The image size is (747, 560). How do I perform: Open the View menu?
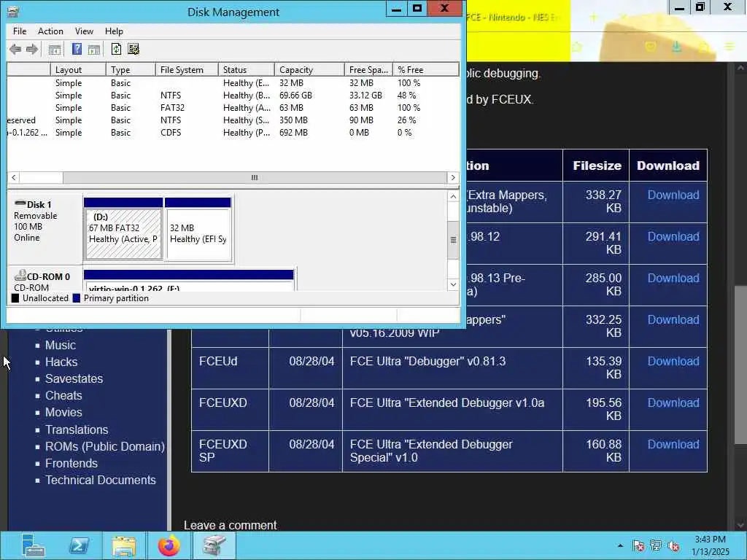tap(84, 31)
